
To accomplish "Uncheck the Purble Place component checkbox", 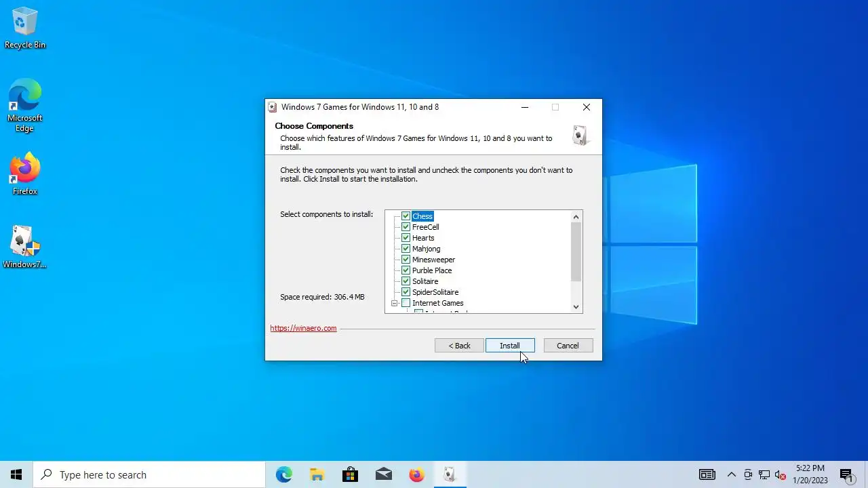I will 406,270.
